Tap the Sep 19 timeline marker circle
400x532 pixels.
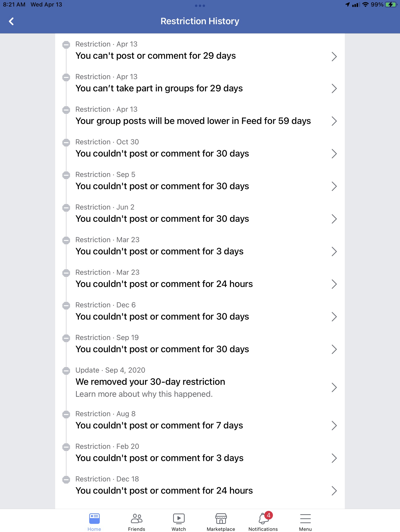pos(66,338)
